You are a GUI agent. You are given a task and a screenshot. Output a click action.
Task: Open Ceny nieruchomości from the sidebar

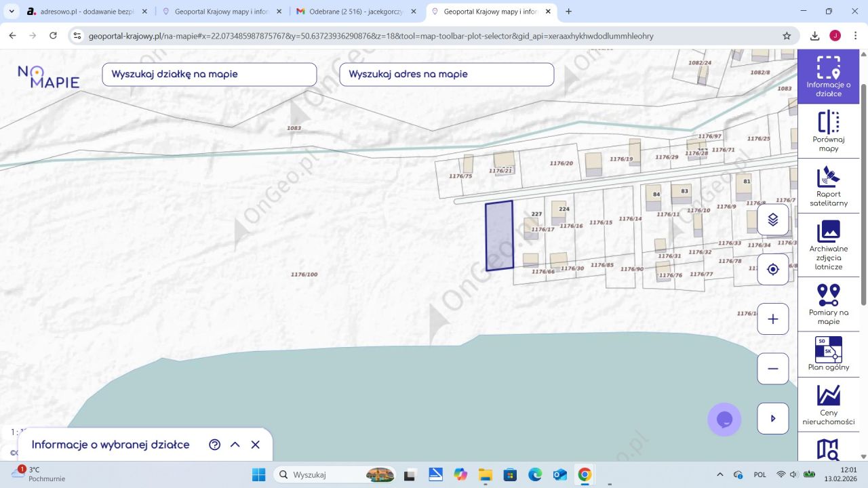point(829,405)
